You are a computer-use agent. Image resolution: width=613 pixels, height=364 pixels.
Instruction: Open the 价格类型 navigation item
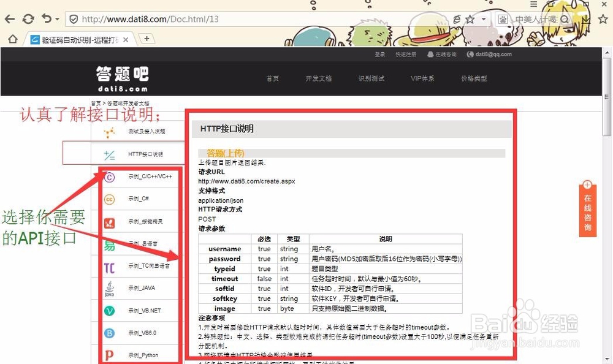474,78
